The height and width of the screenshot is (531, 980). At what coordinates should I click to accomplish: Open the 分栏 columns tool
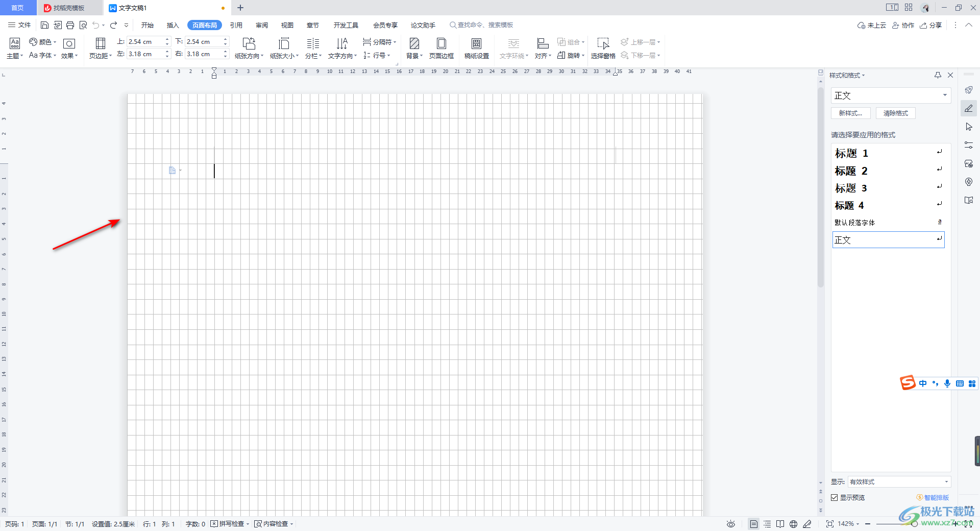coord(313,49)
